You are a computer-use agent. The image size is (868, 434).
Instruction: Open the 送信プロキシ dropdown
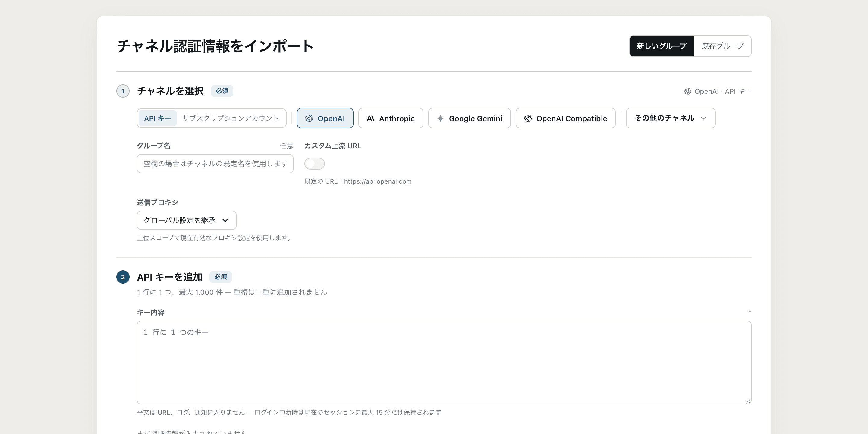click(x=186, y=220)
